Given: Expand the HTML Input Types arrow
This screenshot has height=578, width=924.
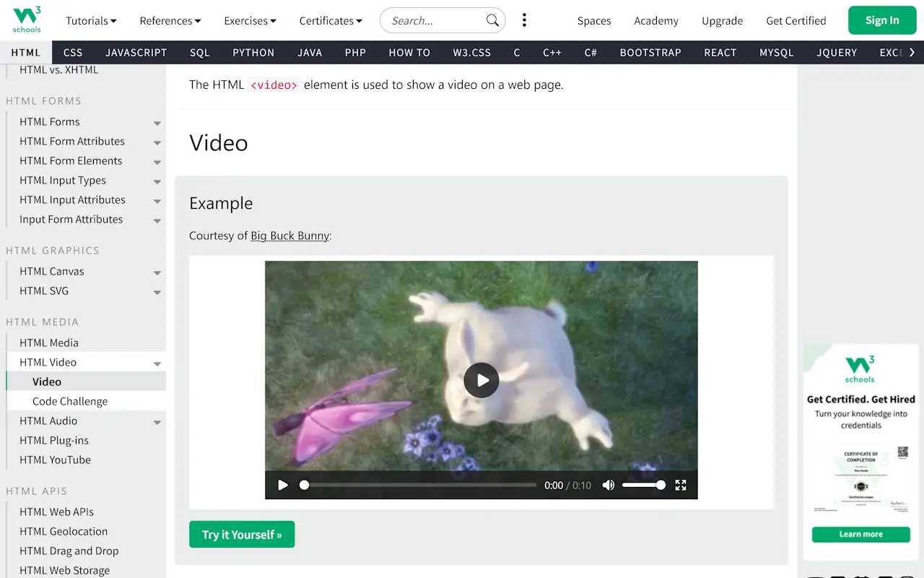Looking at the screenshot, I should (x=157, y=182).
